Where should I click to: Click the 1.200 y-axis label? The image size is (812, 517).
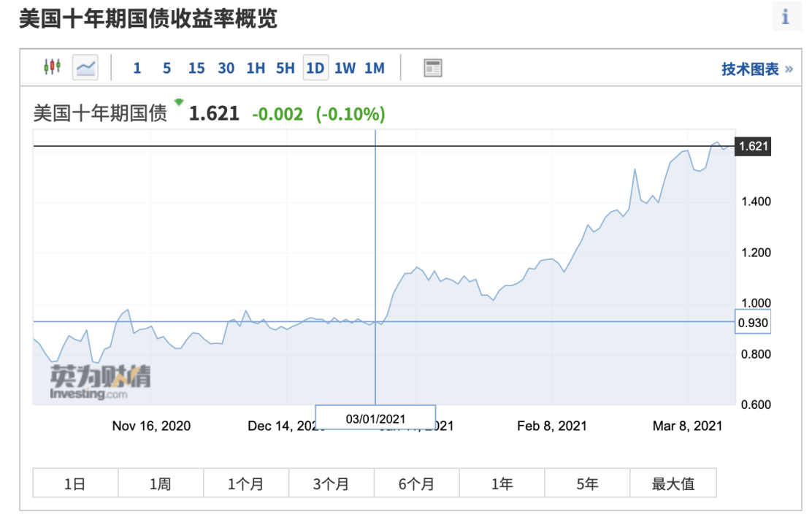point(756,253)
